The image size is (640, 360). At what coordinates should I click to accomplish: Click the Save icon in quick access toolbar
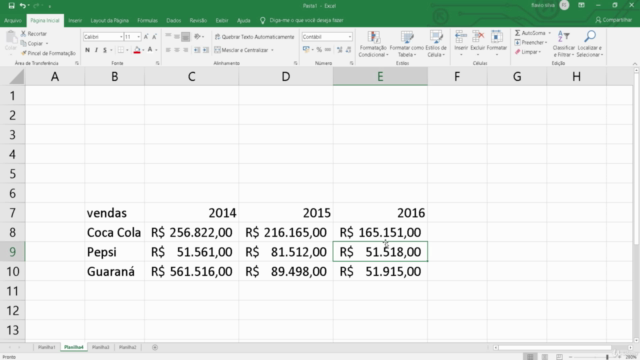[x=11, y=6]
